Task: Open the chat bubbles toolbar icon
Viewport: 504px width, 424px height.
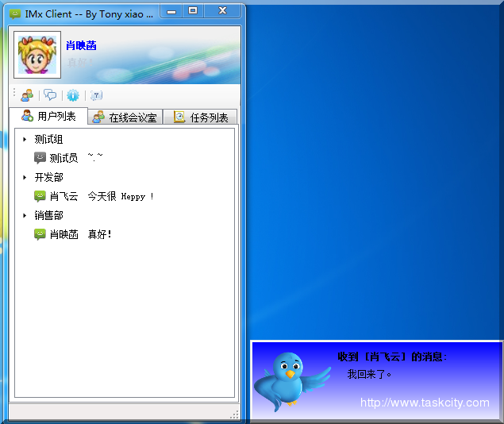Action: pos(50,95)
